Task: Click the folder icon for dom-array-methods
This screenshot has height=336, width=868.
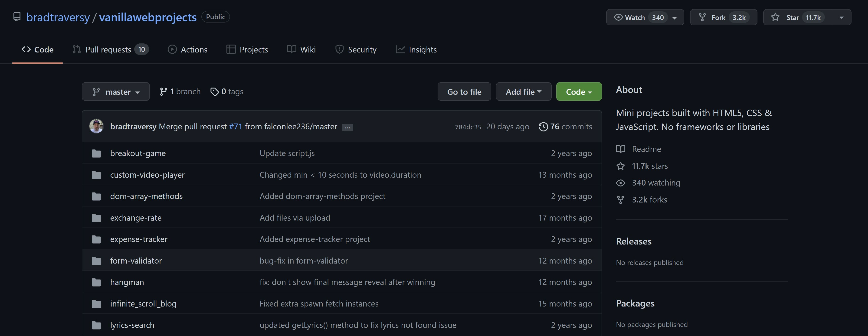Action: (x=96, y=196)
